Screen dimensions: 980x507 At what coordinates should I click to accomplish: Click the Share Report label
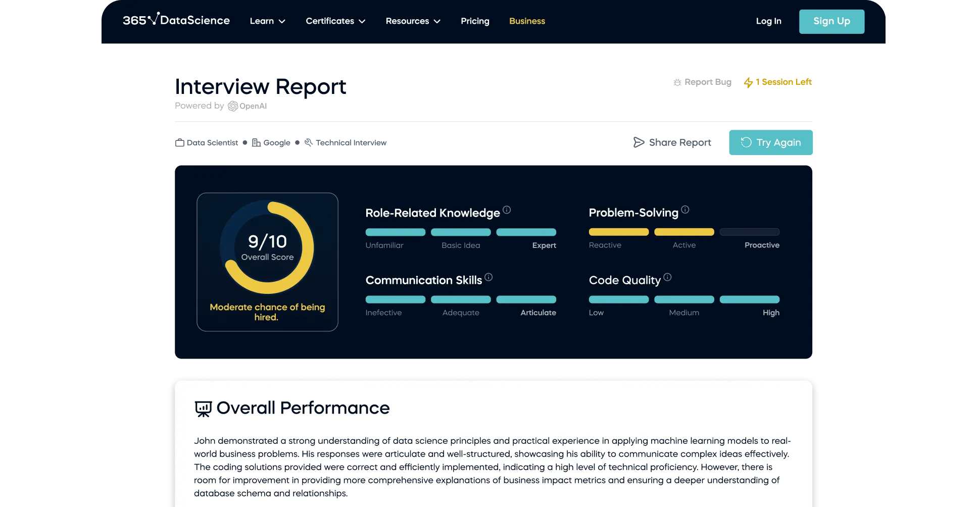pos(680,142)
